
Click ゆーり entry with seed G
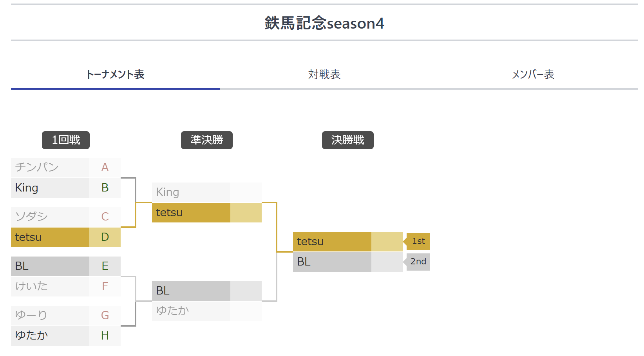point(50,315)
